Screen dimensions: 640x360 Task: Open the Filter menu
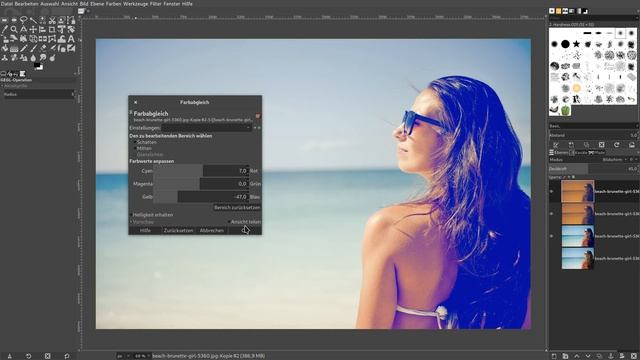[156, 4]
